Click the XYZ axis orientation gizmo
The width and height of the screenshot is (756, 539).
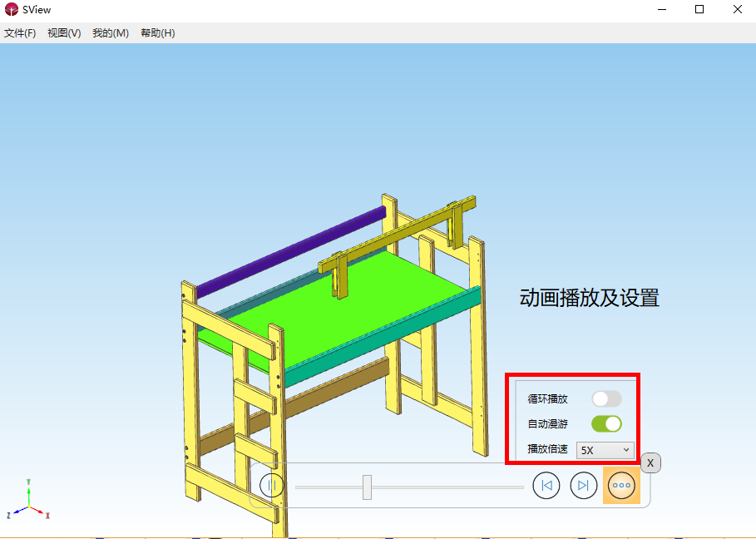click(29, 500)
